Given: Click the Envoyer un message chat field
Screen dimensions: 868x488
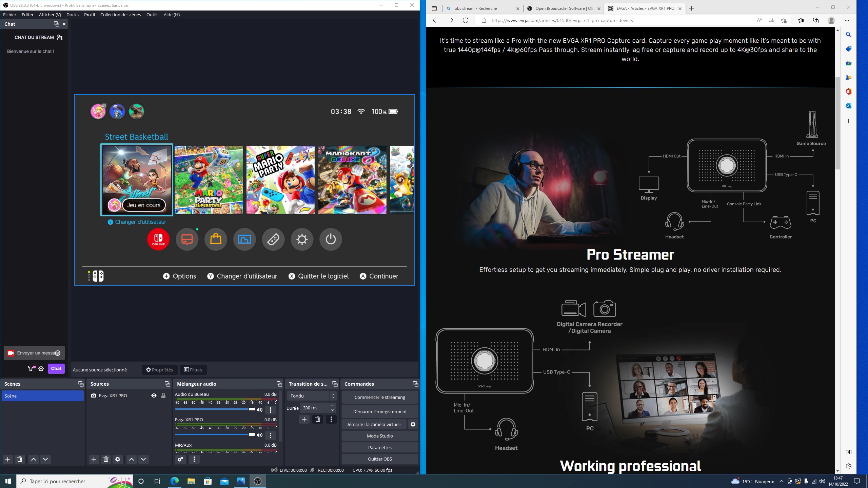Looking at the screenshot, I should [34, 353].
